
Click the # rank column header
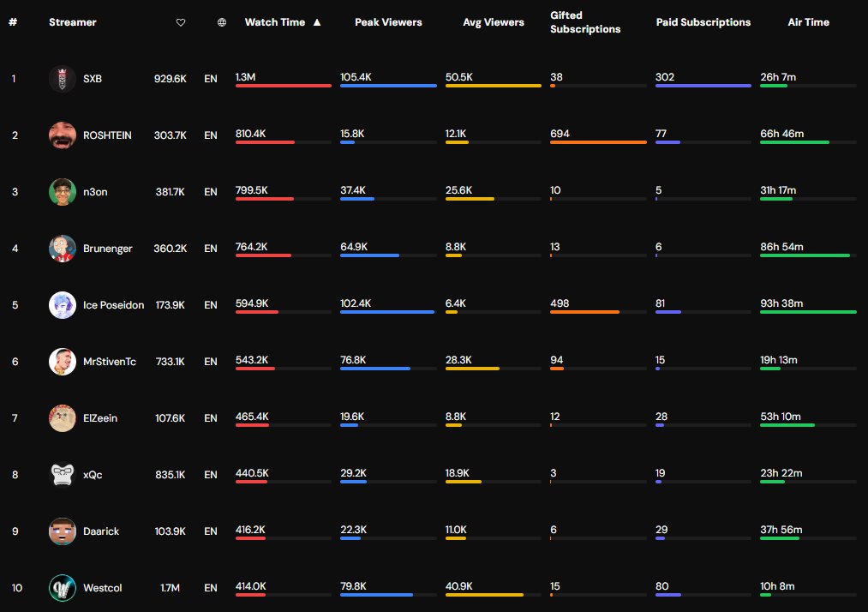13,22
